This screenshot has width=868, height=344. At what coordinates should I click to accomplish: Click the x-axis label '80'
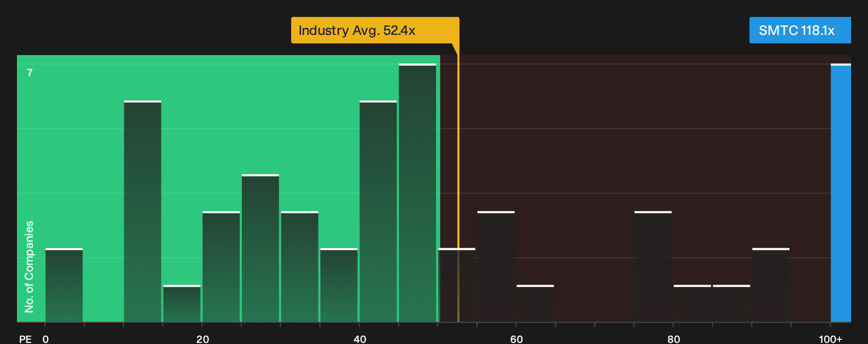(674, 339)
